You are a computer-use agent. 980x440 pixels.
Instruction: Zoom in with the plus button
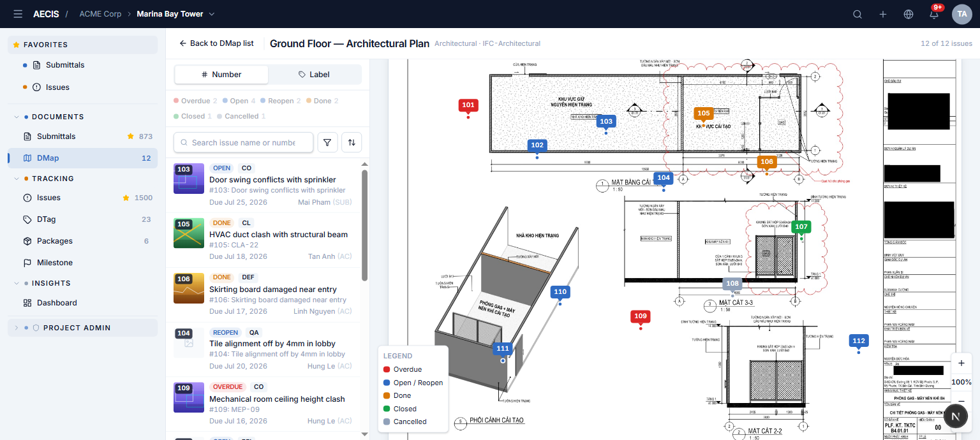961,363
